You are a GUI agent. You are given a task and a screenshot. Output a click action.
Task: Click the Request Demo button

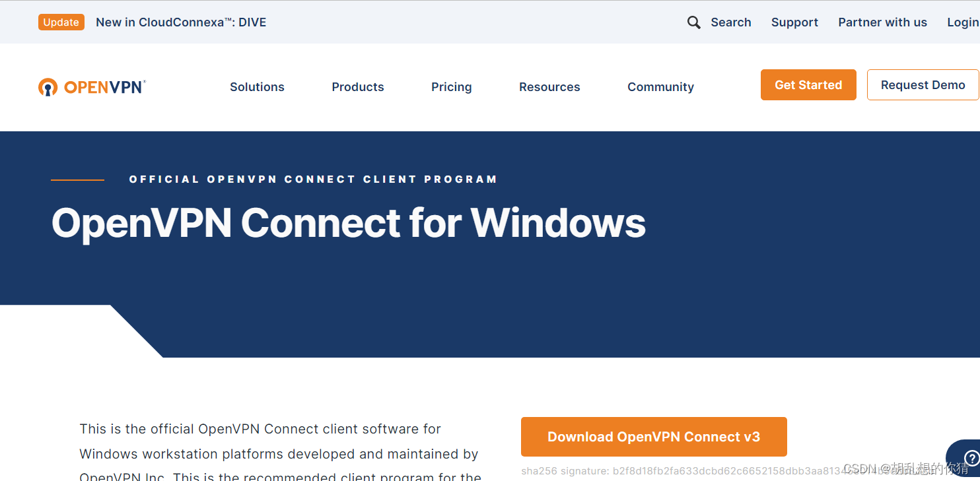(x=923, y=85)
